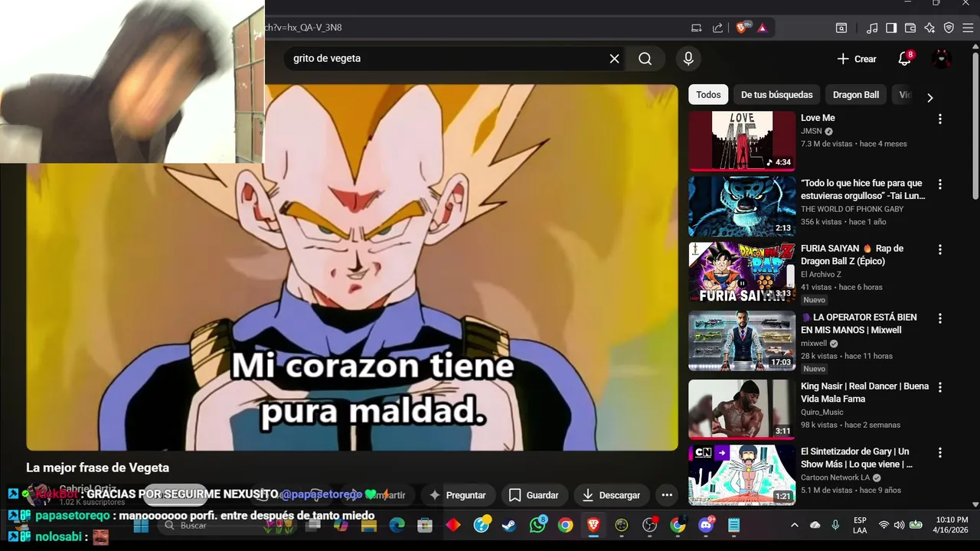Click the Tai Lung tiger thumbnail
Image resolution: width=980 pixels, height=551 pixels.
click(742, 207)
